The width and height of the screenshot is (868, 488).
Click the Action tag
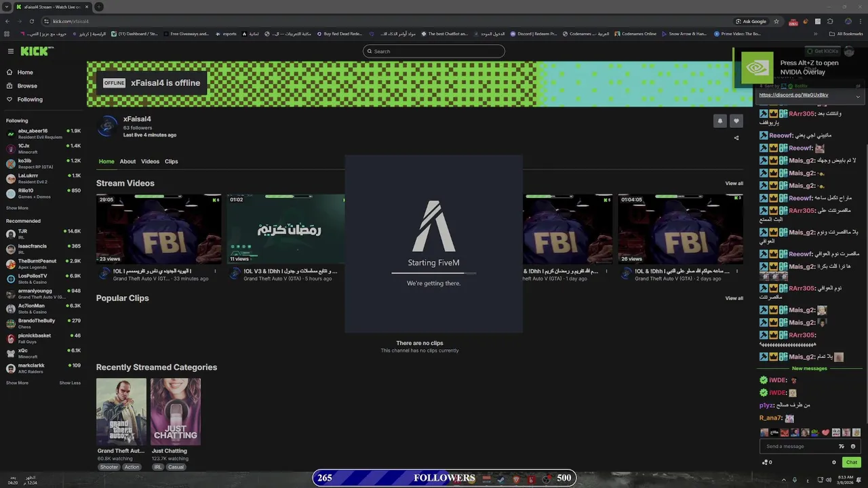click(x=132, y=467)
